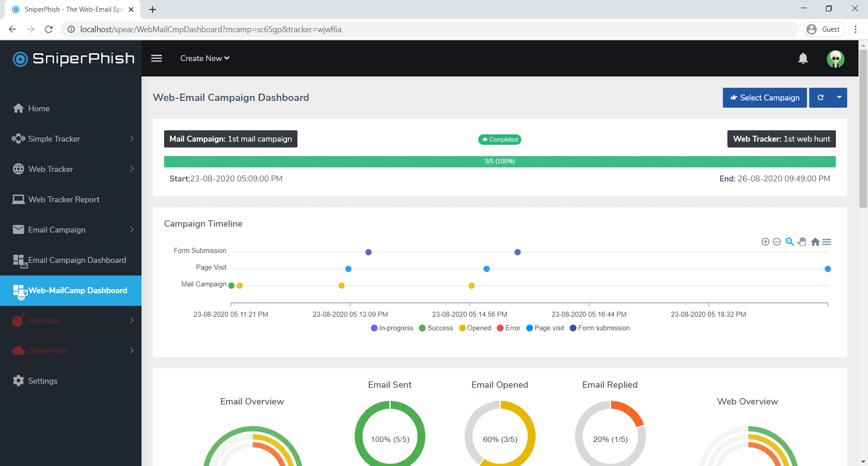Image resolution: width=868 pixels, height=466 pixels.
Task: Toggle the Page visit legend series
Action: [x=545, y=328]
